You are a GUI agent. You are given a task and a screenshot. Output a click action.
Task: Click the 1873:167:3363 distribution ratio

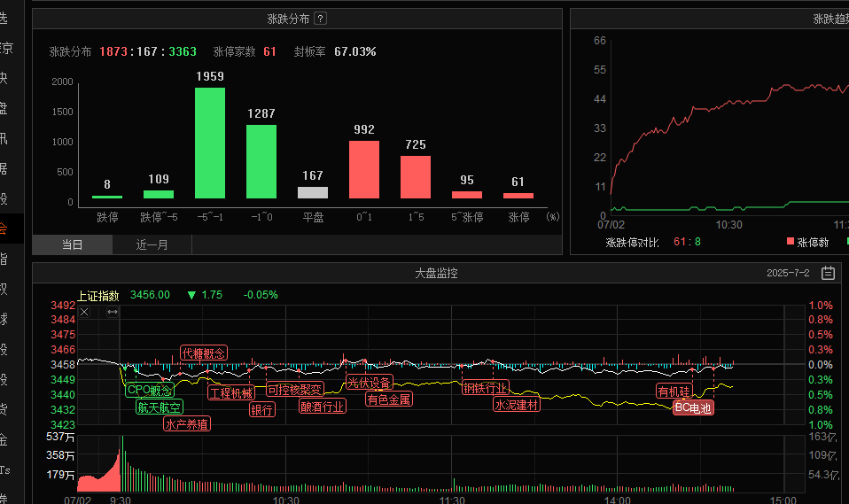pyautogui.click(x=148, y=51)
